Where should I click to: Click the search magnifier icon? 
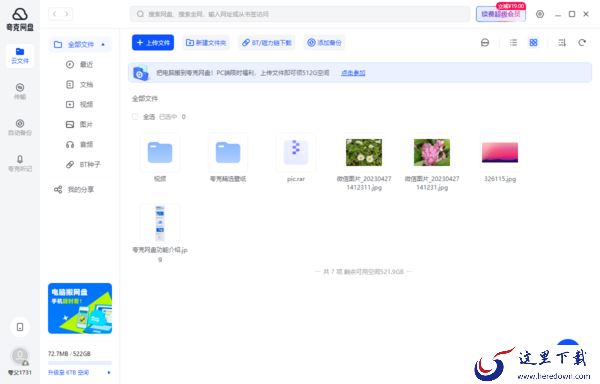140,14
